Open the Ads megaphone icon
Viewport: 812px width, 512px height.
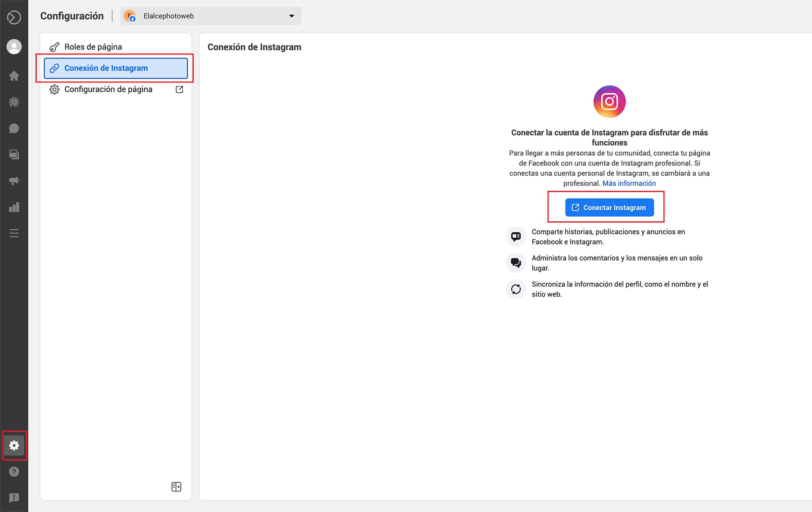click(14, 181)
